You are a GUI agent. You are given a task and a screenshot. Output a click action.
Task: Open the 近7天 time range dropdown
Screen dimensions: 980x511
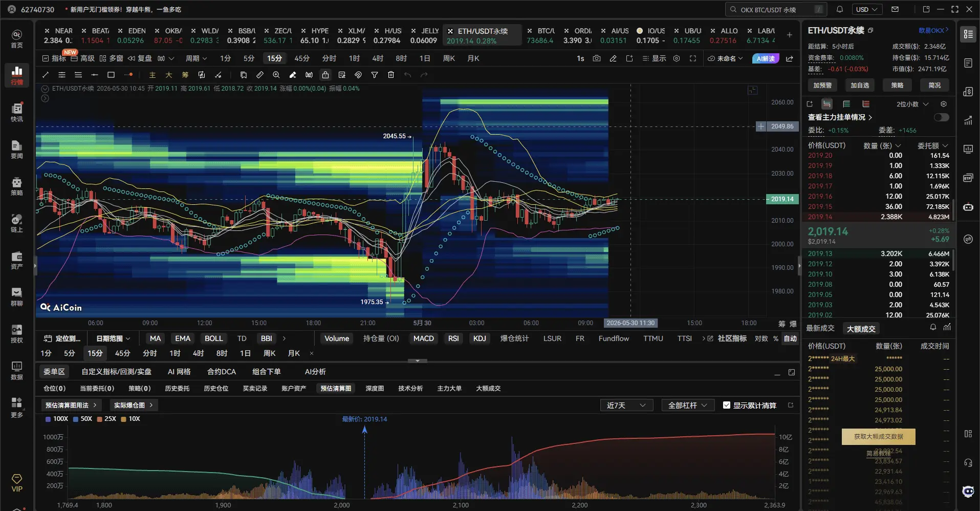pos(626,405)
